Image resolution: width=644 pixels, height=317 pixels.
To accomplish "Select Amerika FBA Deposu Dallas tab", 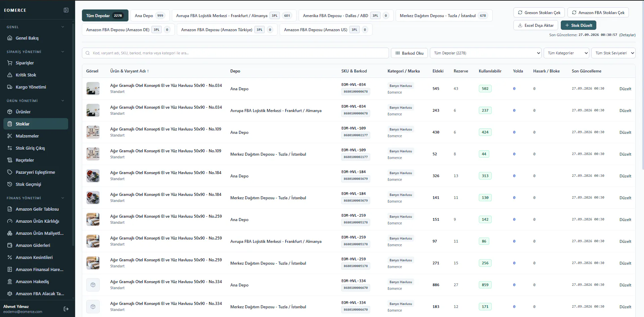I will coord(346,16).
